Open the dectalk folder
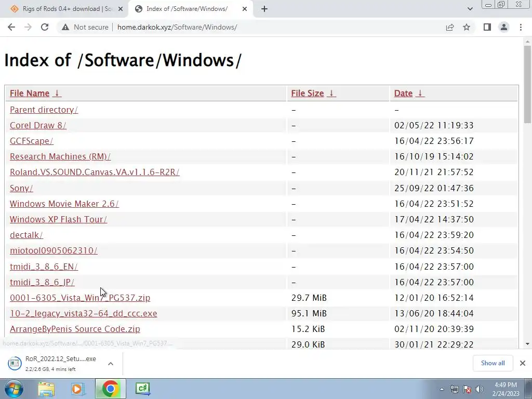 coord(26,235)
